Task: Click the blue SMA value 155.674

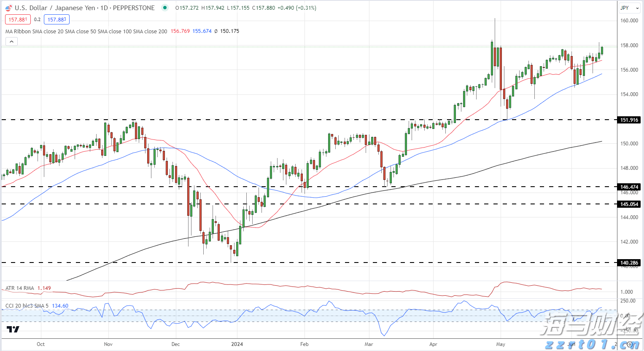Action: [202, 31]
